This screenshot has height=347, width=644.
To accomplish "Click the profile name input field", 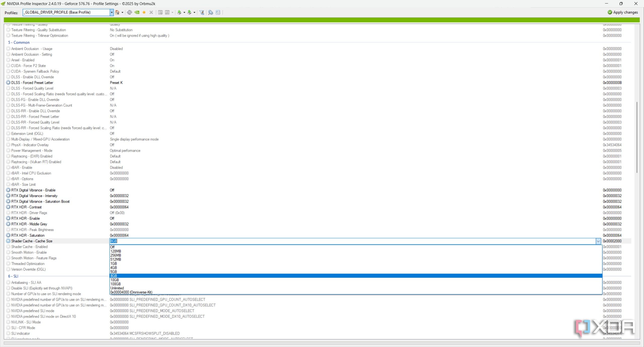I will (66, 12).
